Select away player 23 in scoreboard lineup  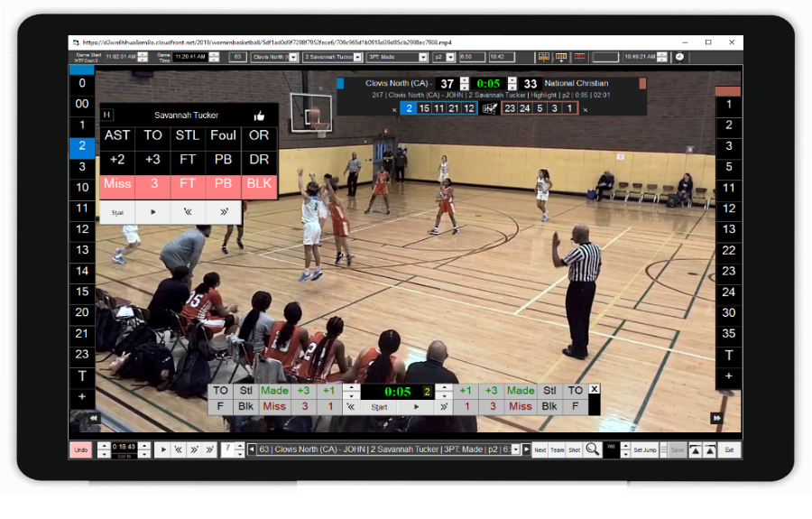point(510,108)
